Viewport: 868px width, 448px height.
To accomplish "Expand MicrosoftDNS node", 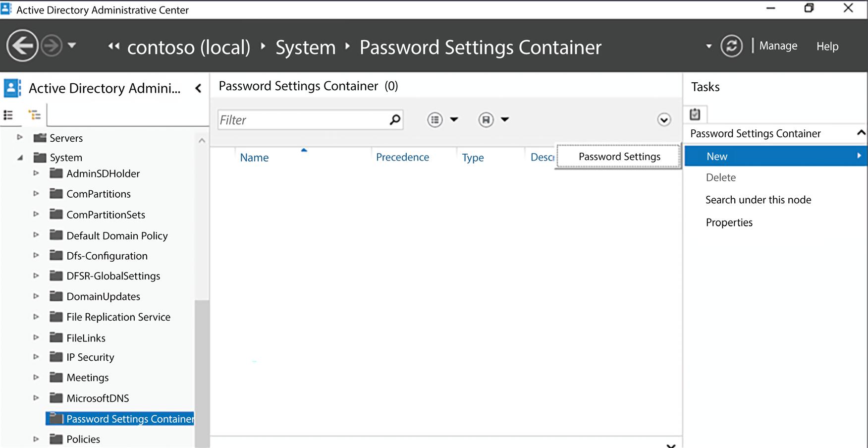I will [x=36, y=397].
